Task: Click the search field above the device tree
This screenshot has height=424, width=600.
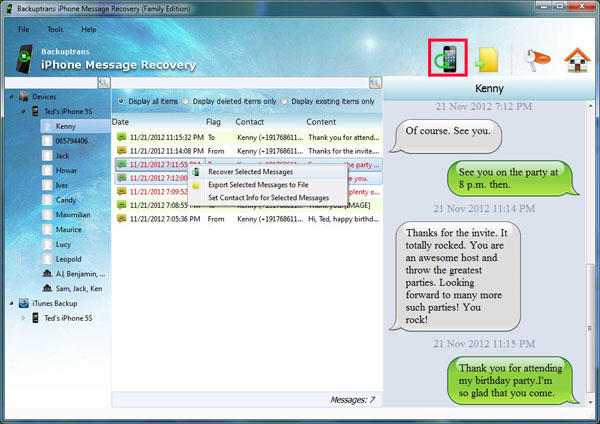Action: 51,83
